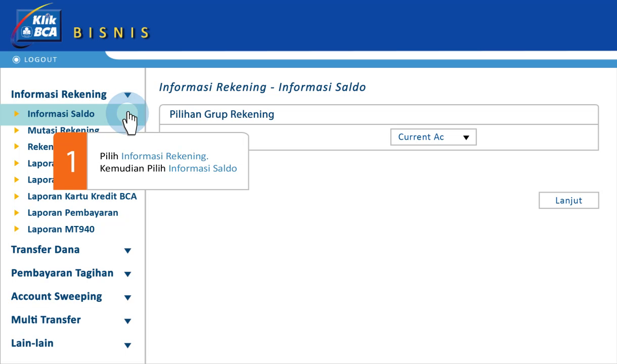Image resolution: width=617 pixels, height=364 pixels.
Task: Open the Current Ac dropdown
Action: coord(433,137)
